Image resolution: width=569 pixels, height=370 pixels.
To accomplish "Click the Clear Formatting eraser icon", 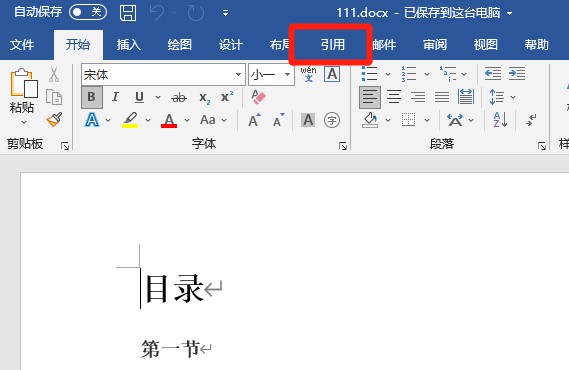I will [x=258, y=97].
